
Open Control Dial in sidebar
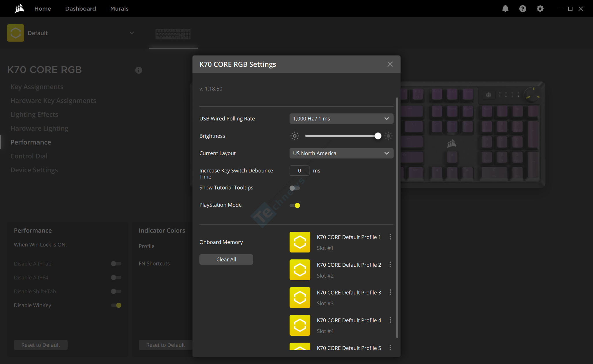(x=29, y=156)
